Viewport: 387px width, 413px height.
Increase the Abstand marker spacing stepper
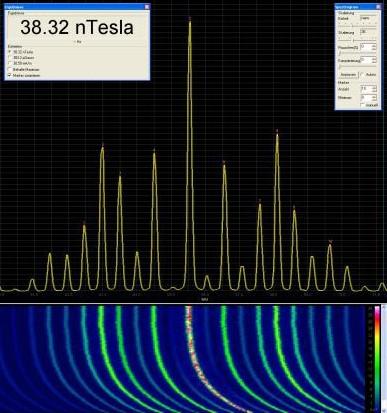[374, 96]
